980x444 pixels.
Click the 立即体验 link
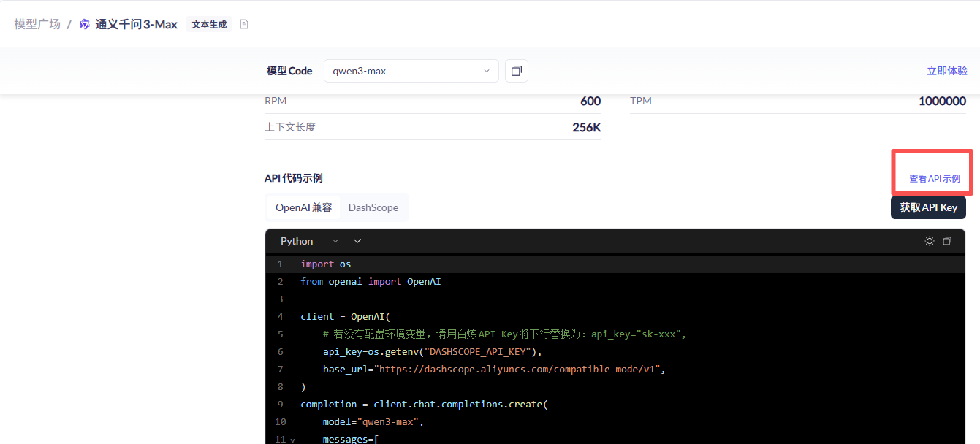click(x=947, y=71)
